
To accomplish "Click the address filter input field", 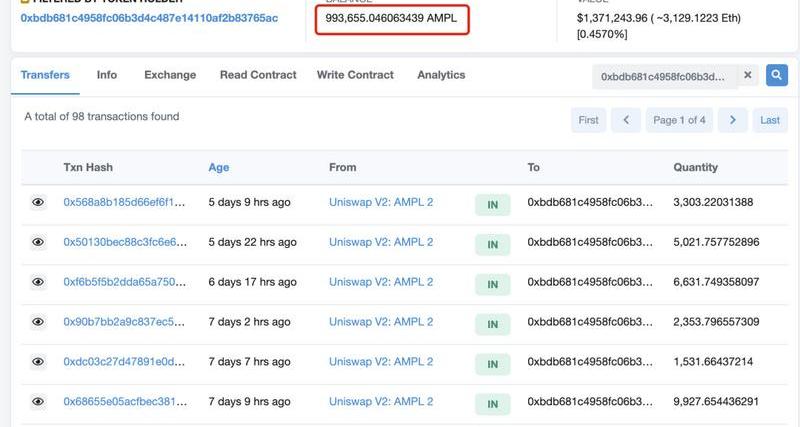I will pos(664,76).
